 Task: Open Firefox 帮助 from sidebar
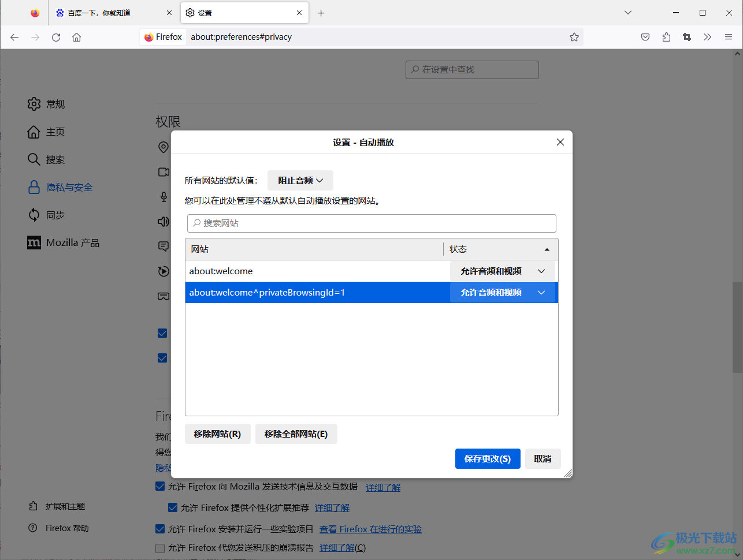pyautogui.click(x=59, y=528)
